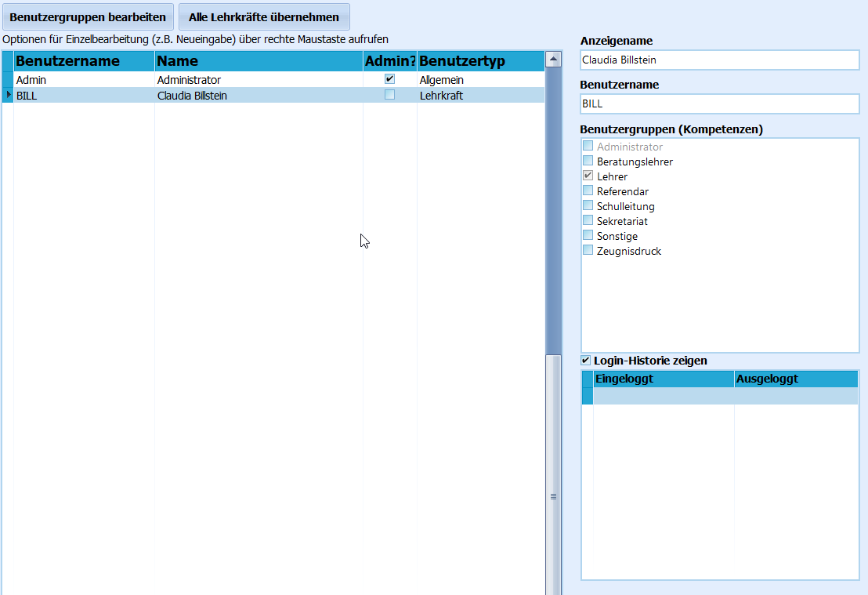
Task: Enable the Sekretariat group checkbox
Action: (588, 220)
